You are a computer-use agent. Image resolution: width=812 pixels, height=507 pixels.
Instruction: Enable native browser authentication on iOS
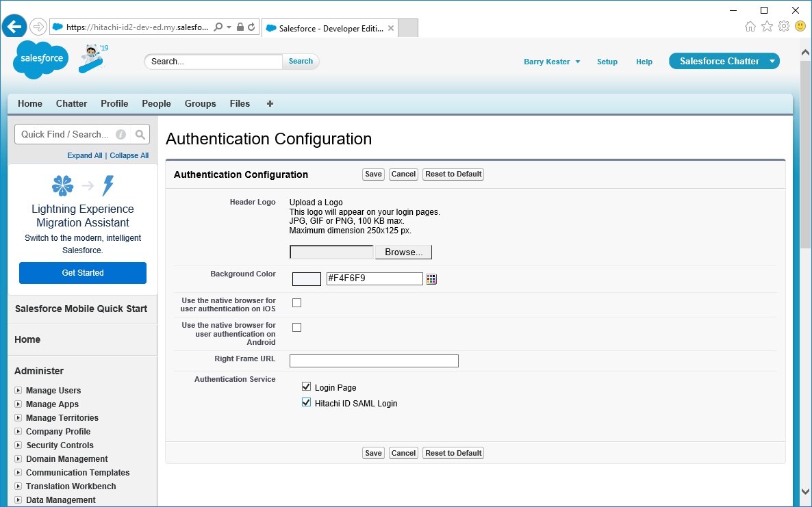click(296, 303)
